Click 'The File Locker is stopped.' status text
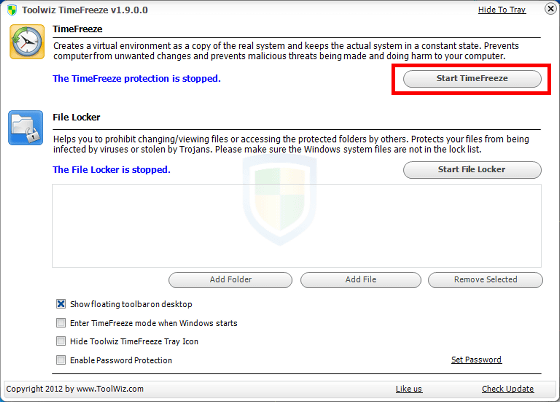 point(111,170)
